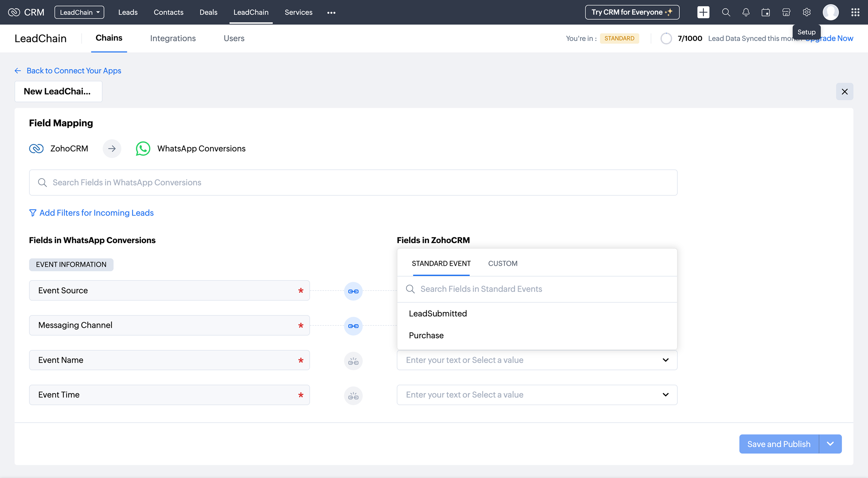This screenshot has height=478, width=868.
Task: Click the user profile avatar
Action: pyautogui.click(x=831, y=12)
